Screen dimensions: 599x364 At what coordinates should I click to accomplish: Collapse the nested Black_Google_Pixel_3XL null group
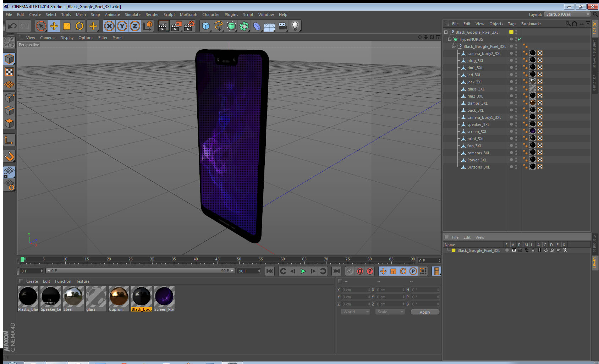click(454, 46)
